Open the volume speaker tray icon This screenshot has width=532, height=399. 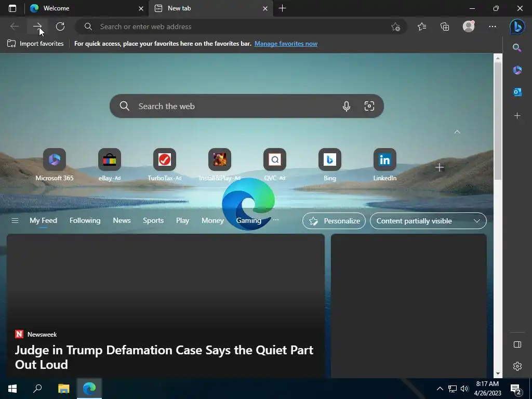coord(464,389)
